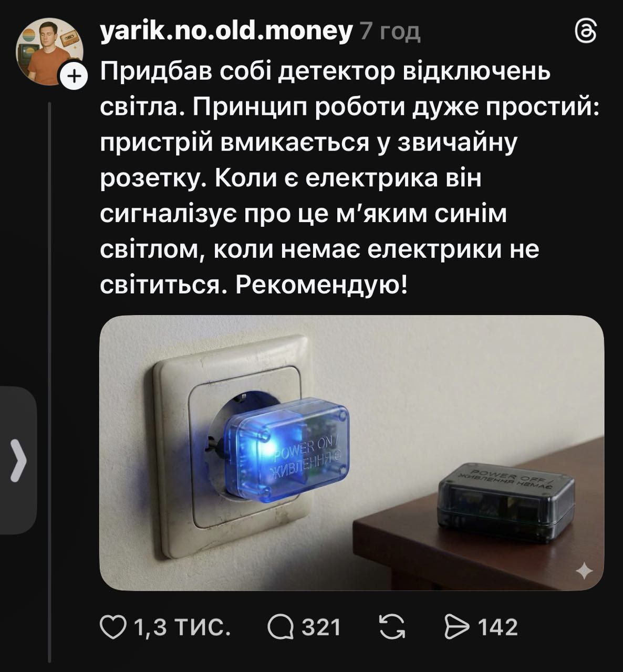
Task: Open the outage detector photo
Action: 351,452
